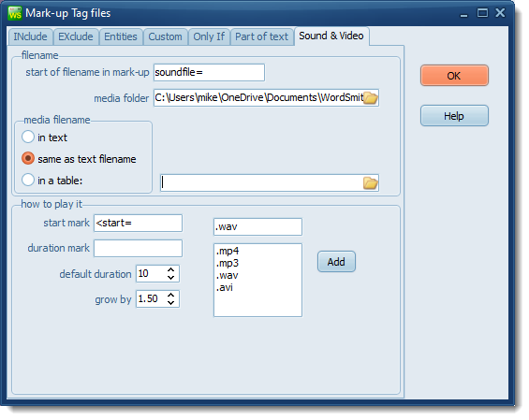The width and height of the screenshot is (529, 420).
Task: Select the 'in text' radio option
Action: click(28, 138)
